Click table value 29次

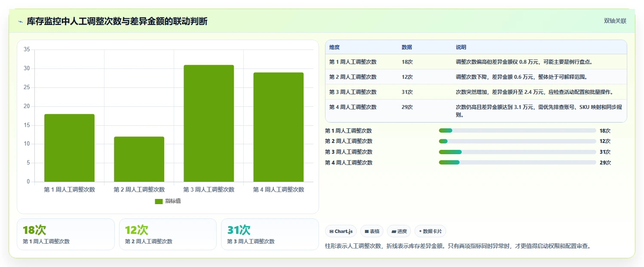[407, 107]
